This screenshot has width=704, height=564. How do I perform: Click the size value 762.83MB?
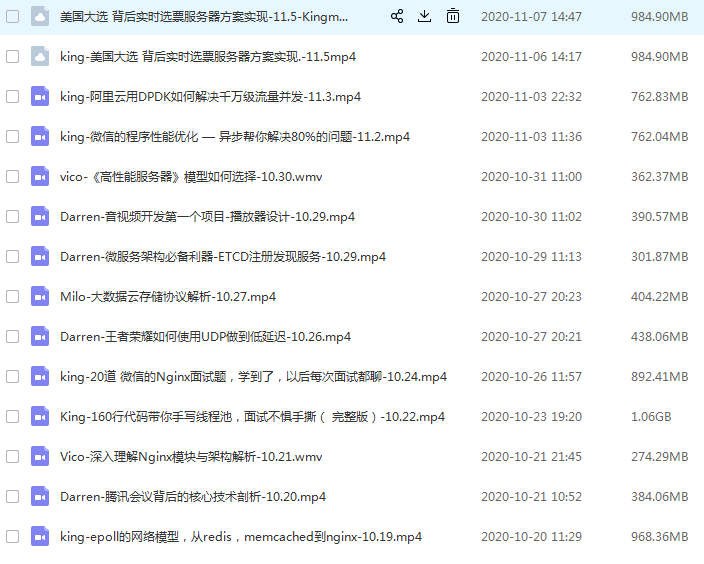coord(660,97)
